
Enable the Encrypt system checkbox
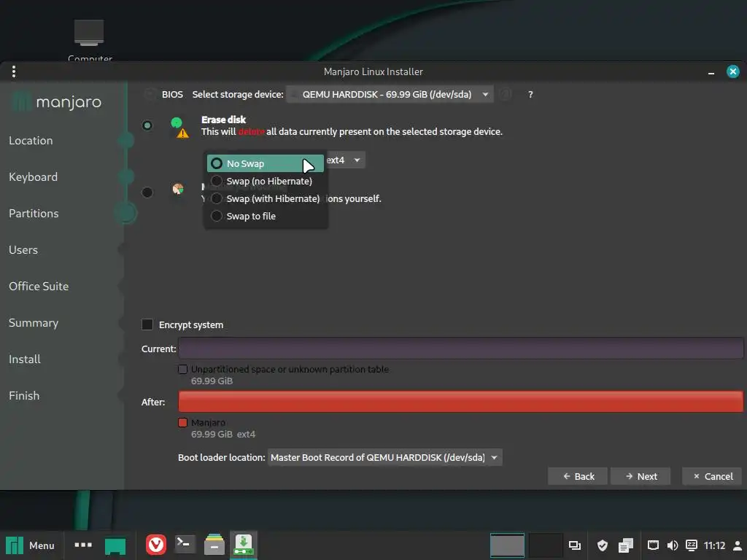[147, 324]
